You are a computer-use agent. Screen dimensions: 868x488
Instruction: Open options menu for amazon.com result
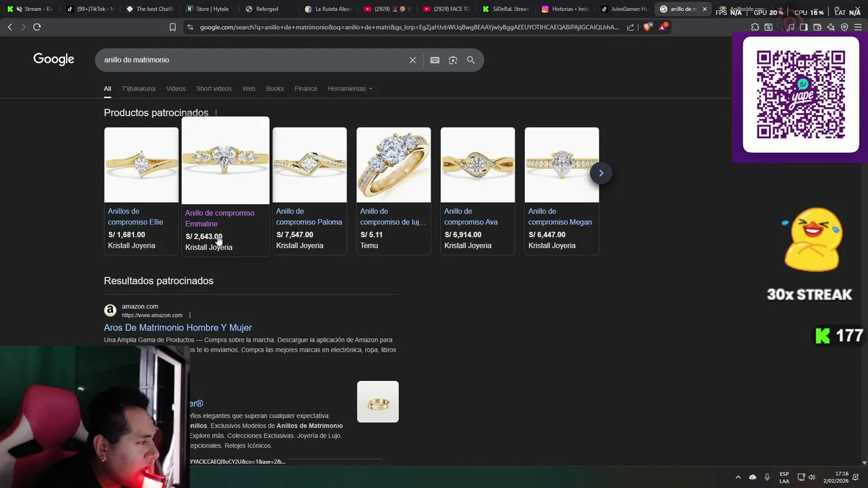[x=190, y=315]
